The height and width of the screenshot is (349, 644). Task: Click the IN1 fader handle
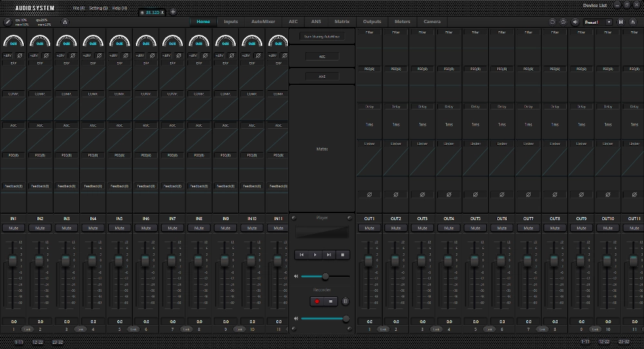point(13,260)
